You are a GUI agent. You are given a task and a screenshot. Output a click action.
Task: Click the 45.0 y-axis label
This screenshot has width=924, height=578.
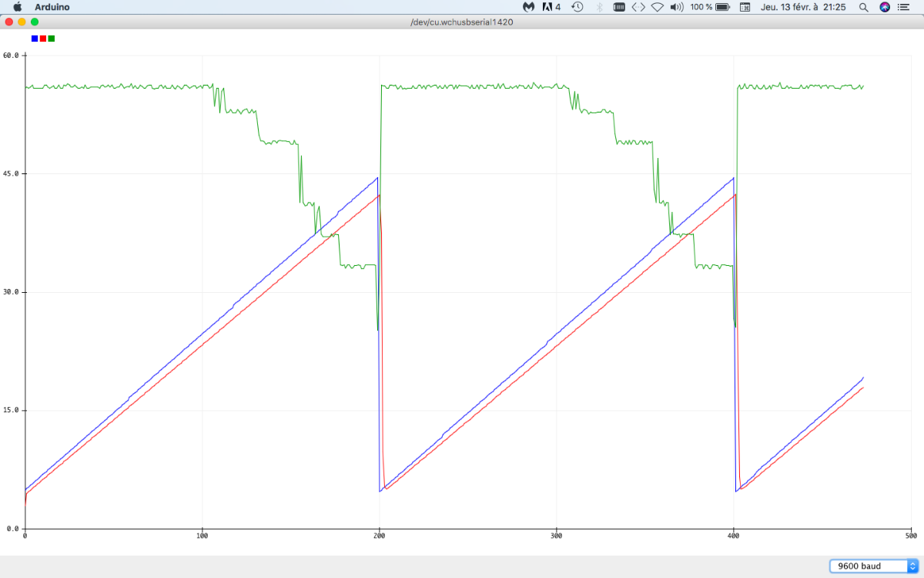coord(11,174)
